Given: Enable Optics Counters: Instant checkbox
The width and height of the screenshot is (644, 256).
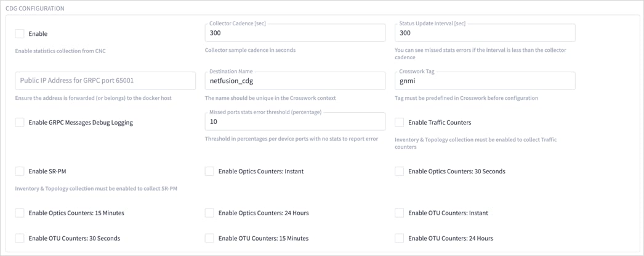Looking at the screenshot, I should [x=209, y=171].
